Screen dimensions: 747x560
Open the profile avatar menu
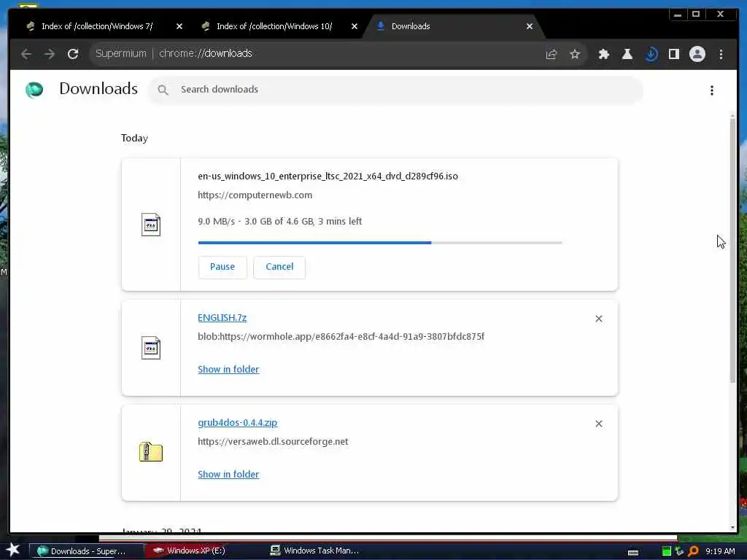(x=697, y=54)
